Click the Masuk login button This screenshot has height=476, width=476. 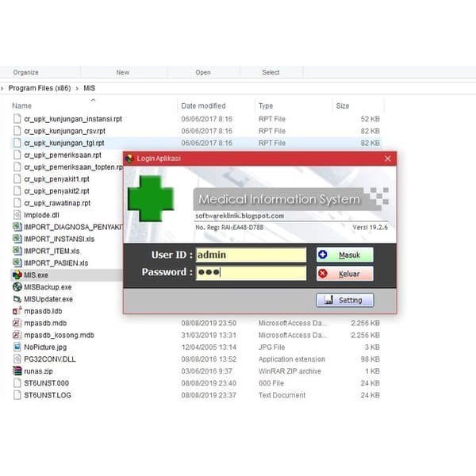[x=345, y=255]
